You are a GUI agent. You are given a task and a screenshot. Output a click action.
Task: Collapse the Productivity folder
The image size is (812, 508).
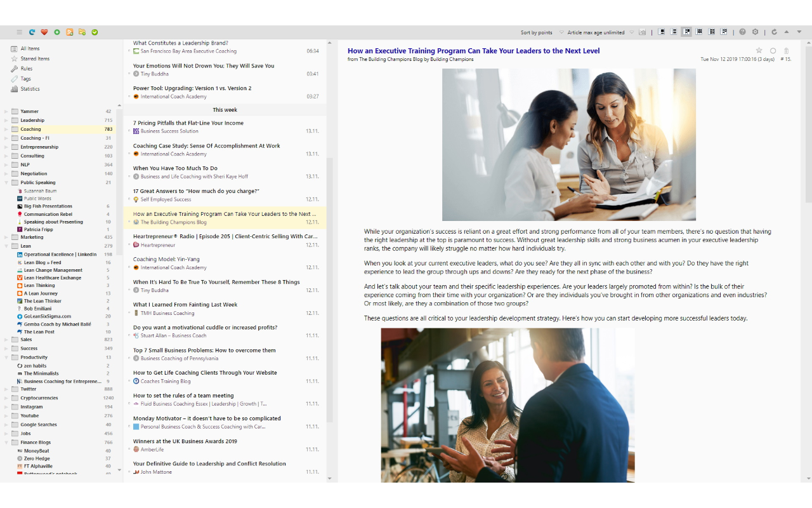(x=6, y=357)
